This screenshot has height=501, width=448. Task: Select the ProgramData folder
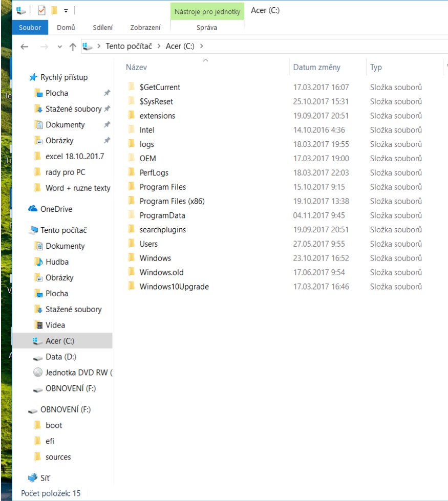pyautogui.click(x=162, y=215)
